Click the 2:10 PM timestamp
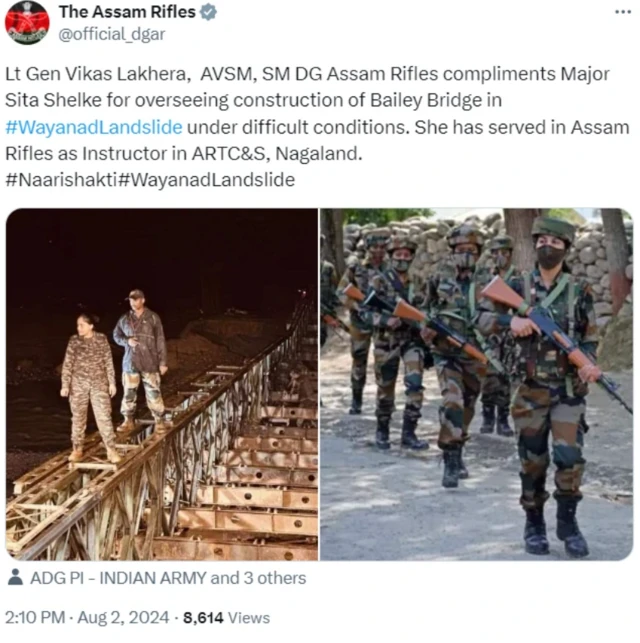Image resolution: width=640 pixels, height=643 pixels. click(x=35, y=617)
